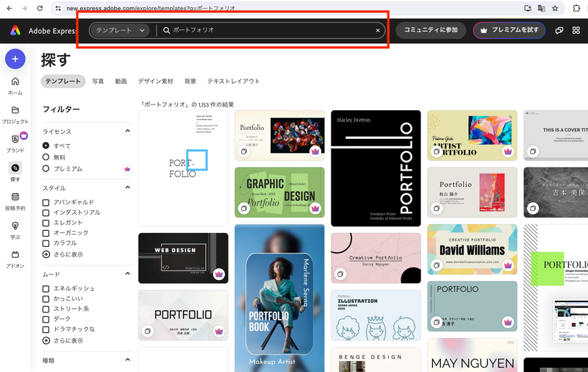Click the Adobe Express logo icon
The width and height of the screenshot is (588, 372).
pyautogui.click(x=15, y=30)
